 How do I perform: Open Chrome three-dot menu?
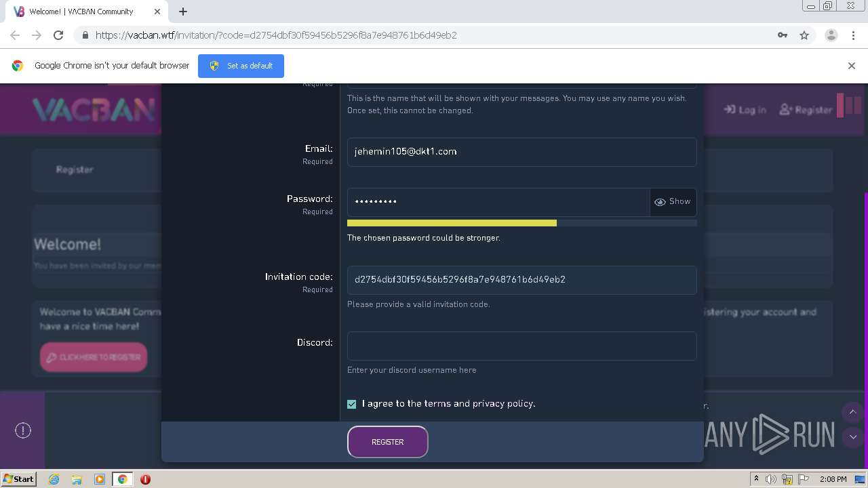point(853,35)
